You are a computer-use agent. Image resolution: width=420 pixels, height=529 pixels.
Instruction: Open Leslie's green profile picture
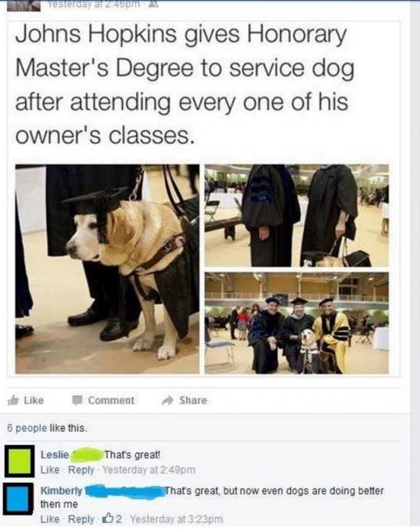pos(19,461)
